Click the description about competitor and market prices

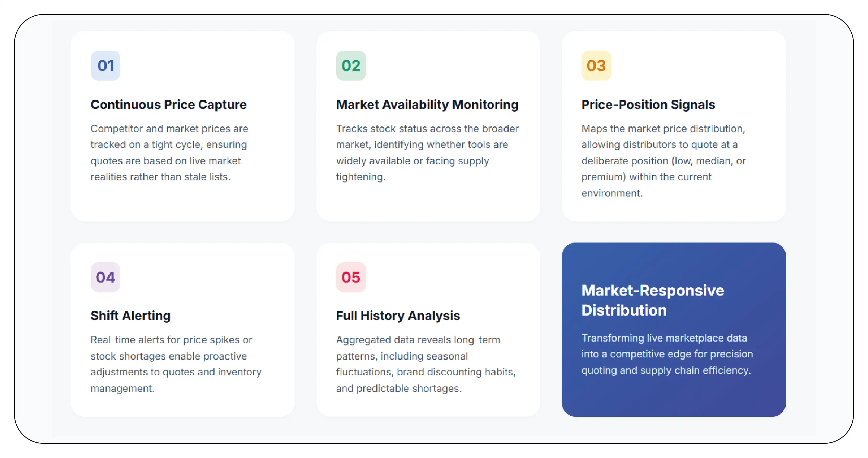[x=169, y=152]
